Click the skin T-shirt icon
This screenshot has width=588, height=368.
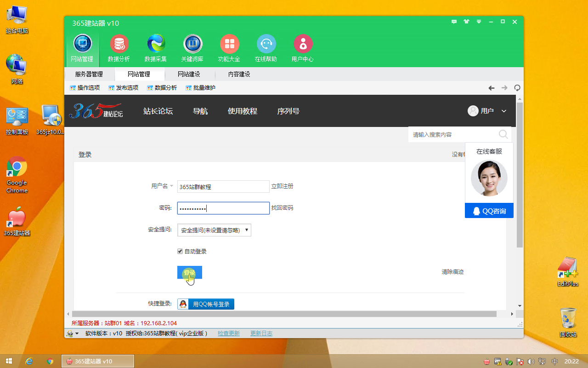click(x=467, y=22)
